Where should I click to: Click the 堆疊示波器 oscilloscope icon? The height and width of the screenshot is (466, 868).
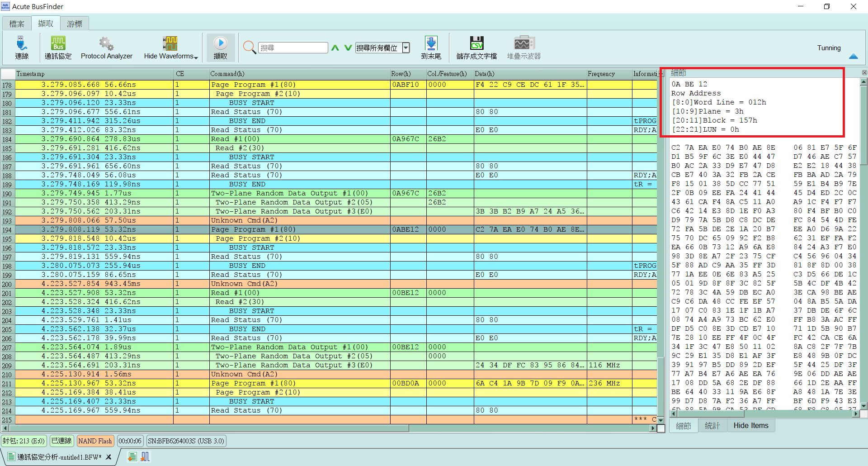click(x=524, y=43)
